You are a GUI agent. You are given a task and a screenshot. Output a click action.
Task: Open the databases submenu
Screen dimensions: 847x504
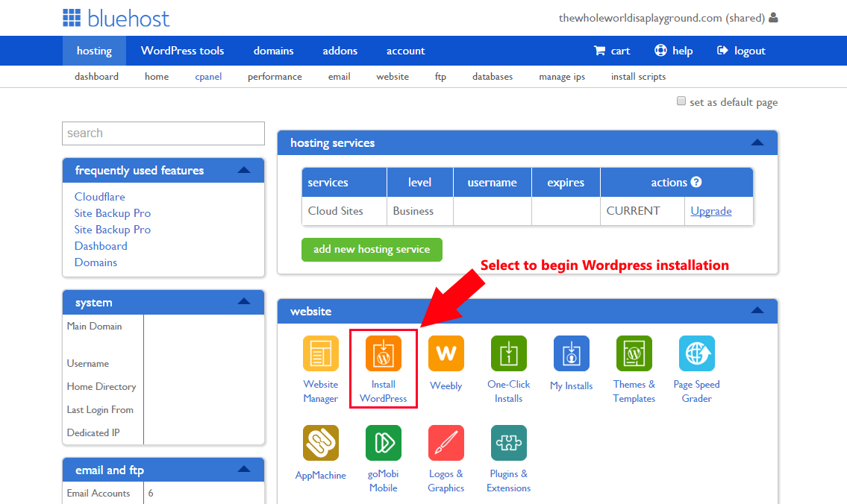tap(493, 77)
